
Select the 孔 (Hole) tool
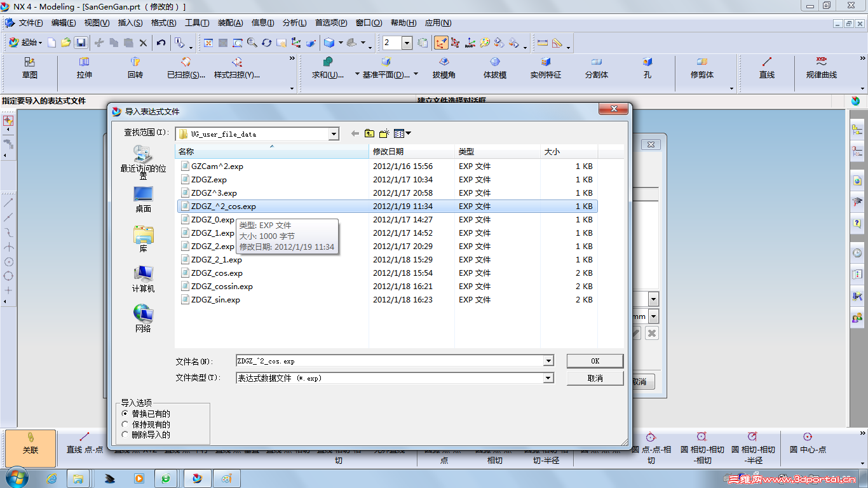tap(648, 69)
